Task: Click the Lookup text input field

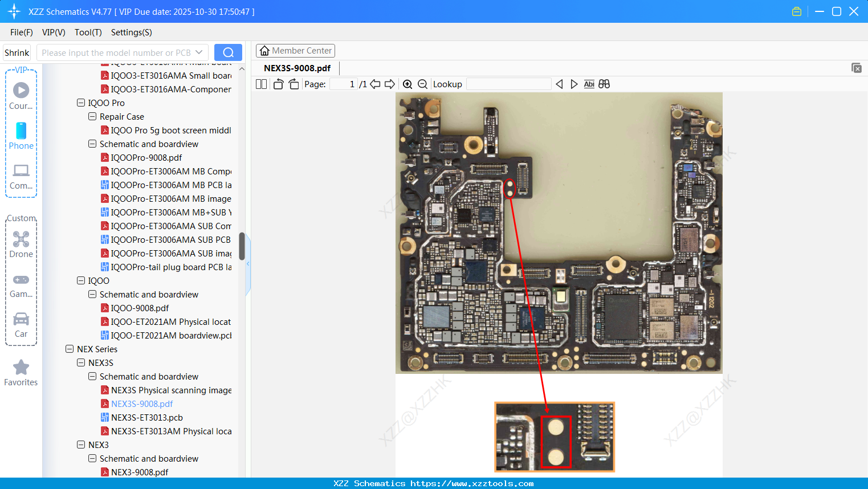Action: [x=508, y=84]
